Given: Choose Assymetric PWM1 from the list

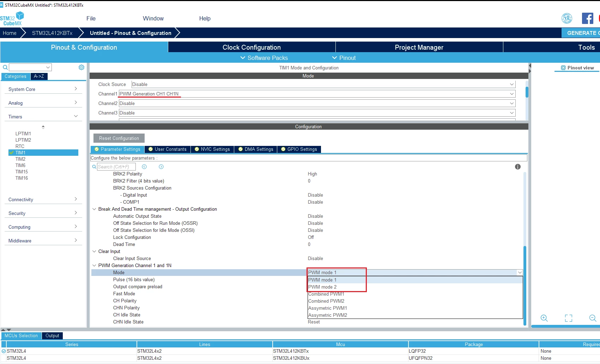Looking at the screenshot, I should tap(415, 308).
